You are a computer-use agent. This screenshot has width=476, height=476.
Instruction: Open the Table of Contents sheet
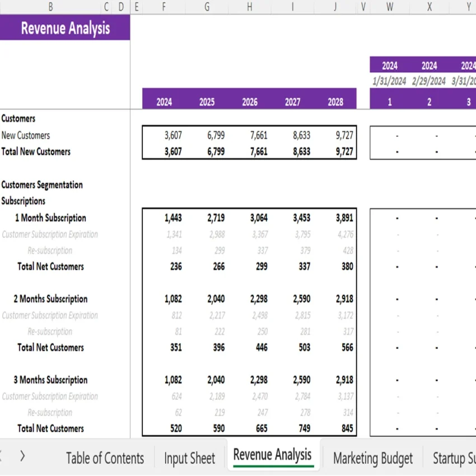(105, 458)
